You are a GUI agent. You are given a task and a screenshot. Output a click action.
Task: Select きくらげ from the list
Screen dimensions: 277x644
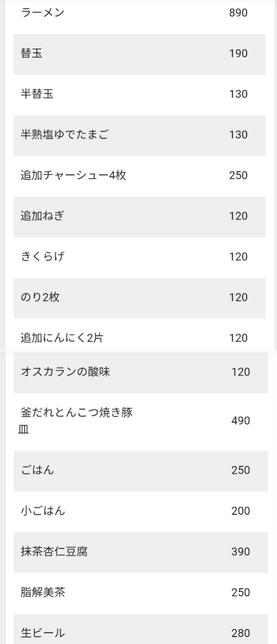coord(42,257)
